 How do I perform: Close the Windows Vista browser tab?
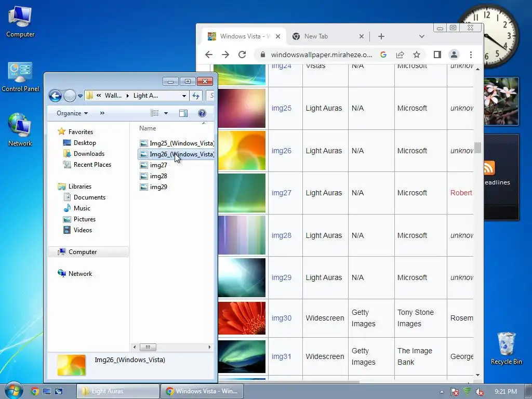point(278,36)
